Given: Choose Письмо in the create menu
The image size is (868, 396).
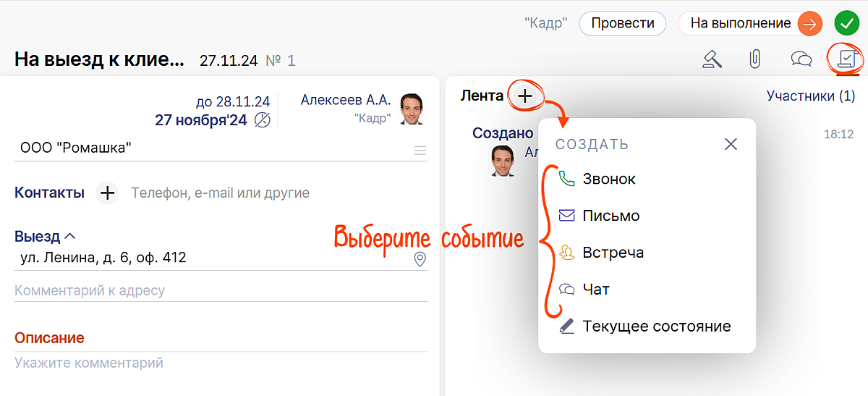Looking at the screenshot, I should [610, 216].
